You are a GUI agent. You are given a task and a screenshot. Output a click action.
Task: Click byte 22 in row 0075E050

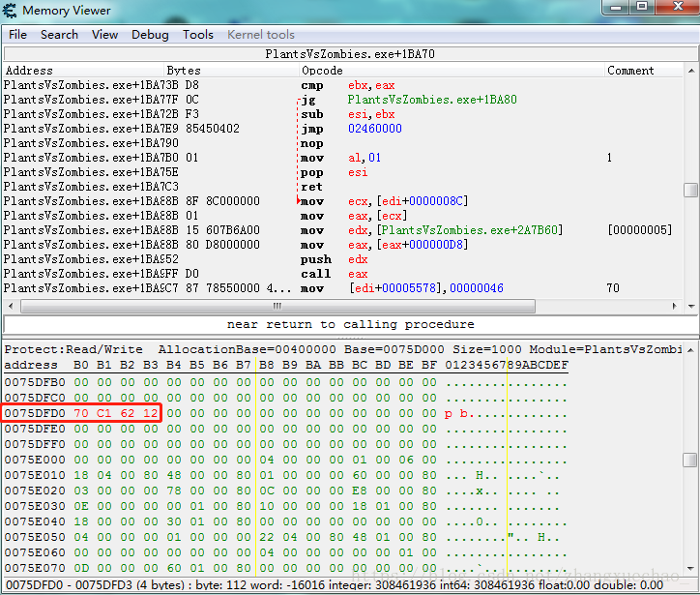point(267,537)
